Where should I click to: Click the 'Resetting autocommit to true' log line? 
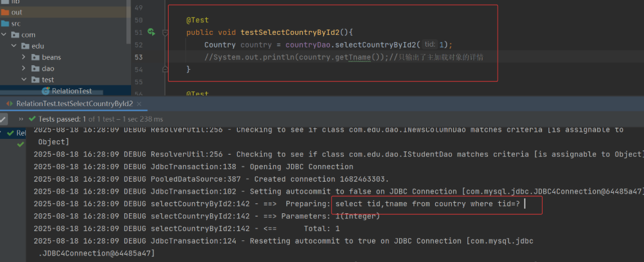(283, 241)
